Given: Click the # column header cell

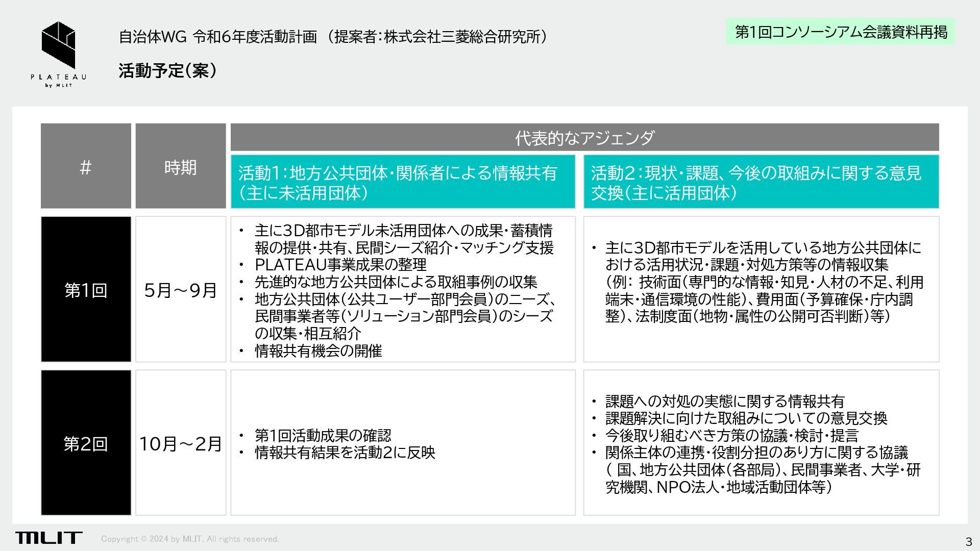Looking at the screenshot, I should pos(86,167).
